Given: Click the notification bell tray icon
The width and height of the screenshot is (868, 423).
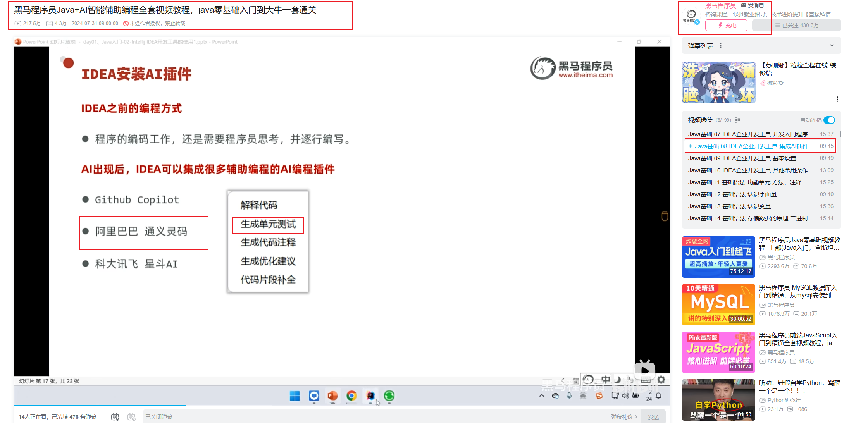Looking at the screenshot, I should [658, 396].
